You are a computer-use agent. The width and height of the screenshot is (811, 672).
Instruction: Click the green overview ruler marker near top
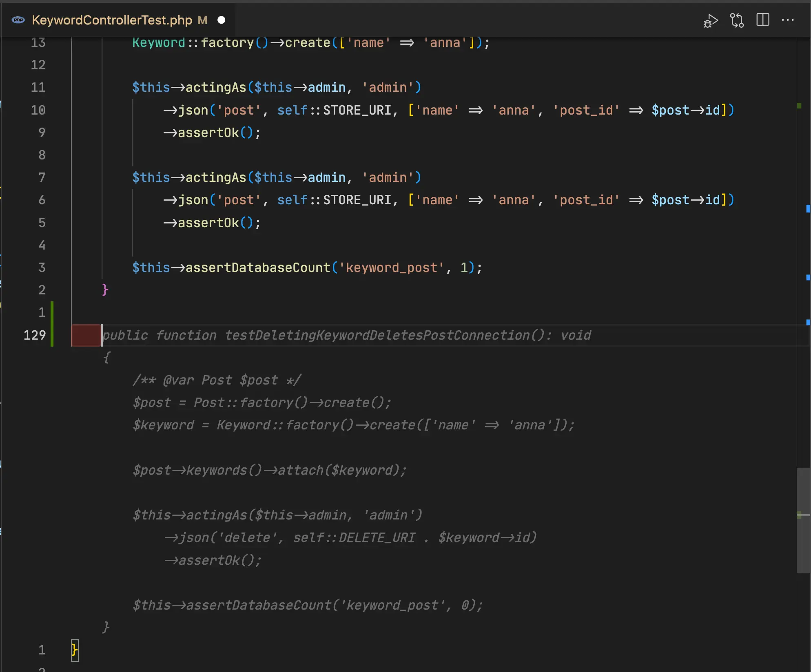pyautogui.click(x=799, y=106)
